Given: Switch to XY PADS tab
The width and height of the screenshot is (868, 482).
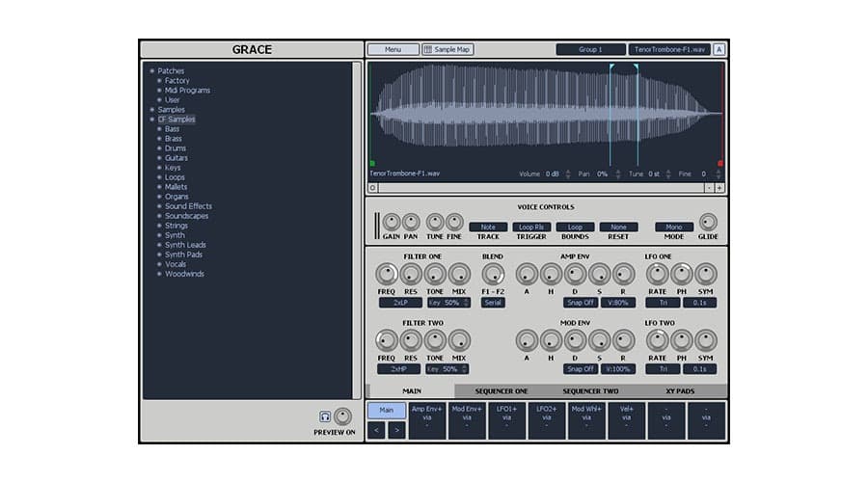Looking at the screenshot, I should pyautogui.click(x=680, y=390).
